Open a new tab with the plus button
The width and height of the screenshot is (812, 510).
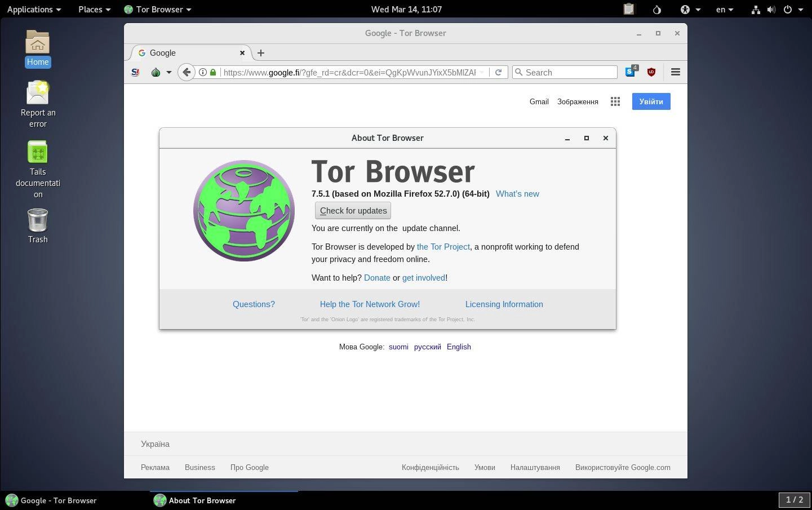pyautogui.click(x=260, y=53)
